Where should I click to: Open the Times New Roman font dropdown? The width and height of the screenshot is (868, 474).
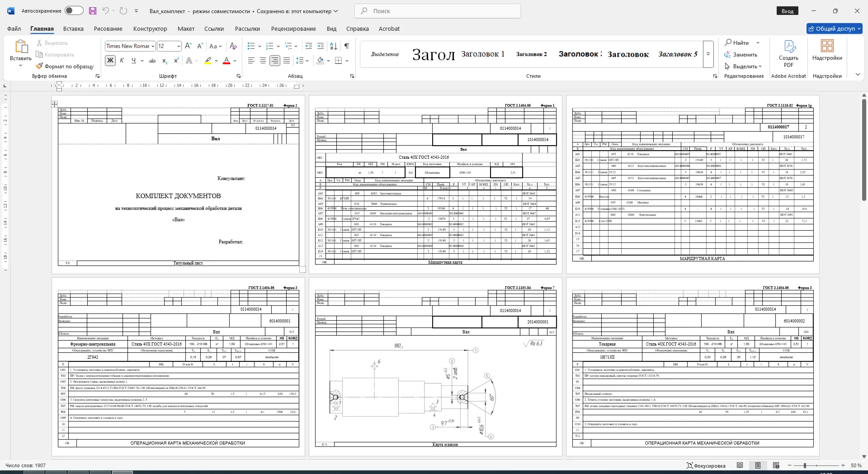click(x=153, y=46)
